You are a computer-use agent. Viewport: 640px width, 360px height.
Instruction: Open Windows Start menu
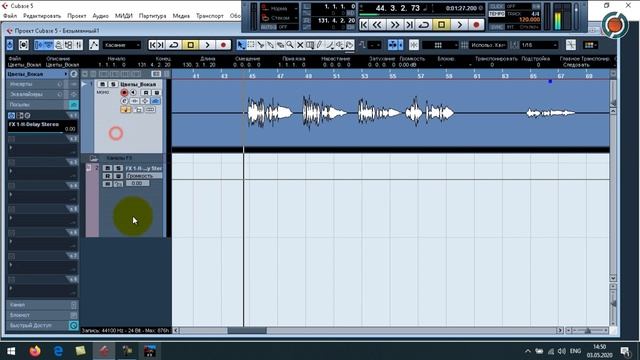click(11, 351)
